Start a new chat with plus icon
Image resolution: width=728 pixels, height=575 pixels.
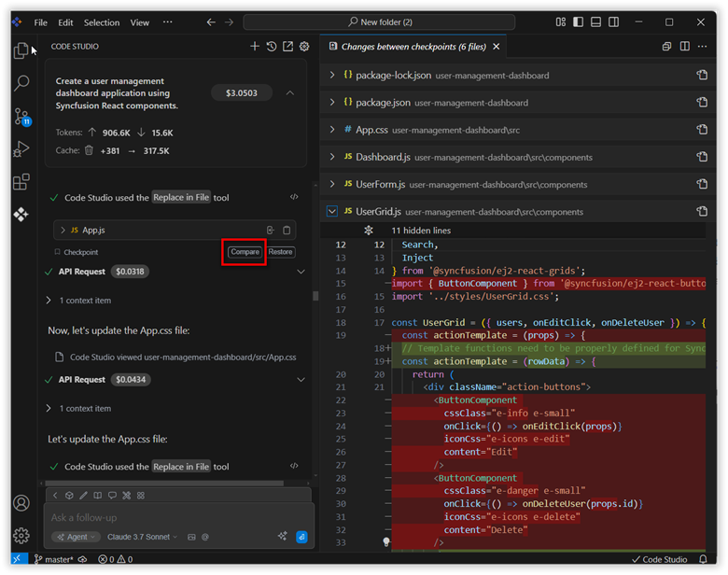coord(255,47)
